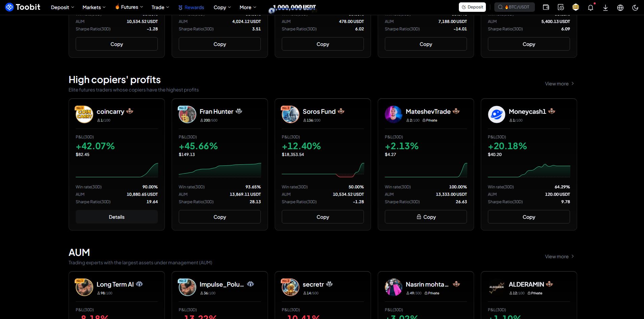
Task: Click locked Copy button for MateshevTrade
Action: 426,217
